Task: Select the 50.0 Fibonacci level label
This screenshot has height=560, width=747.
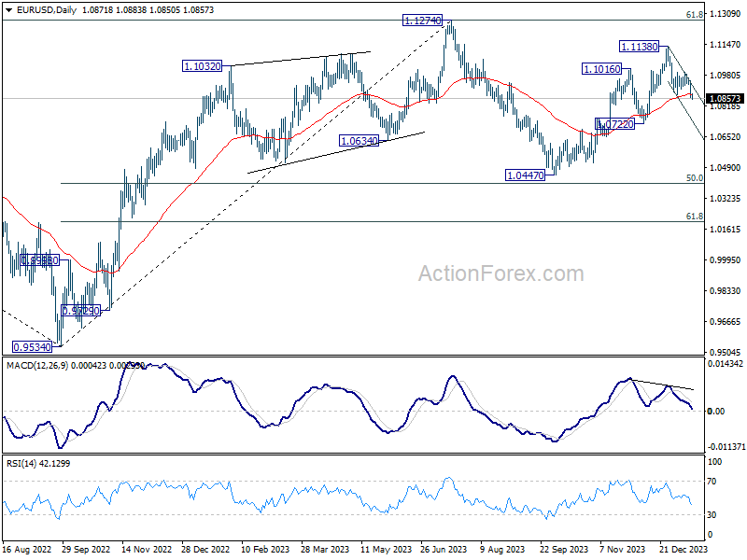Action: click(x=694, y=178)
